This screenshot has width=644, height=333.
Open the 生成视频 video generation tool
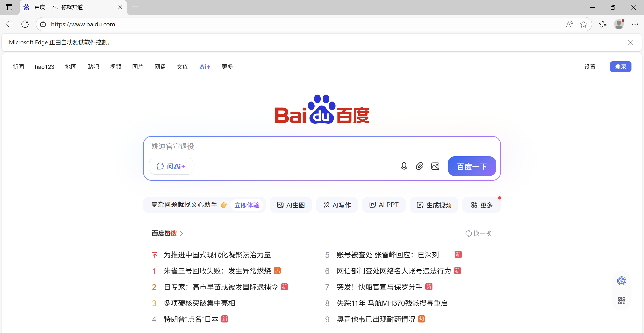[434, 205]
